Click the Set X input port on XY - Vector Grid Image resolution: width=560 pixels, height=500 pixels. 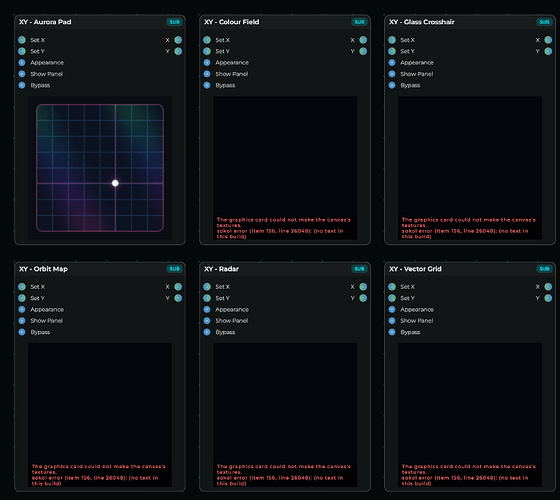coord(392,286)
